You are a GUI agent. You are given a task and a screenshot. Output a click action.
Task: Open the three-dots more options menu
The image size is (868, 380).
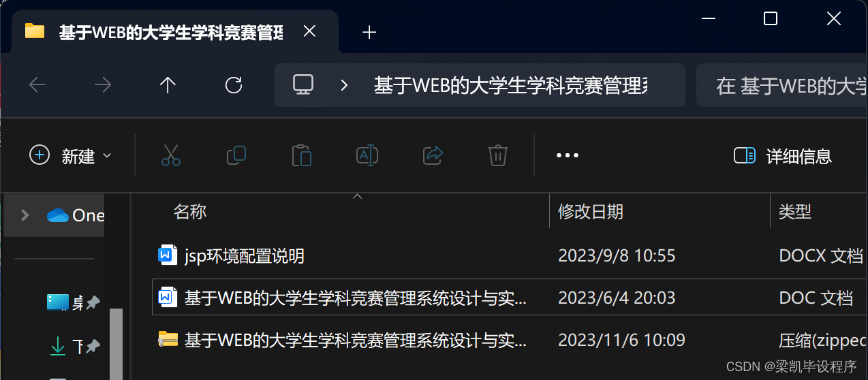click(x=568, y=155)
